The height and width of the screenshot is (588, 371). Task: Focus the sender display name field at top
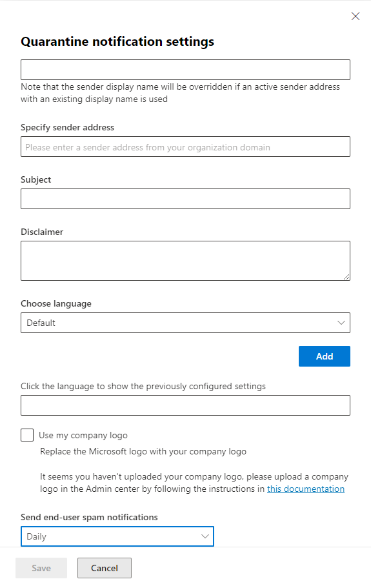[186, 70]
